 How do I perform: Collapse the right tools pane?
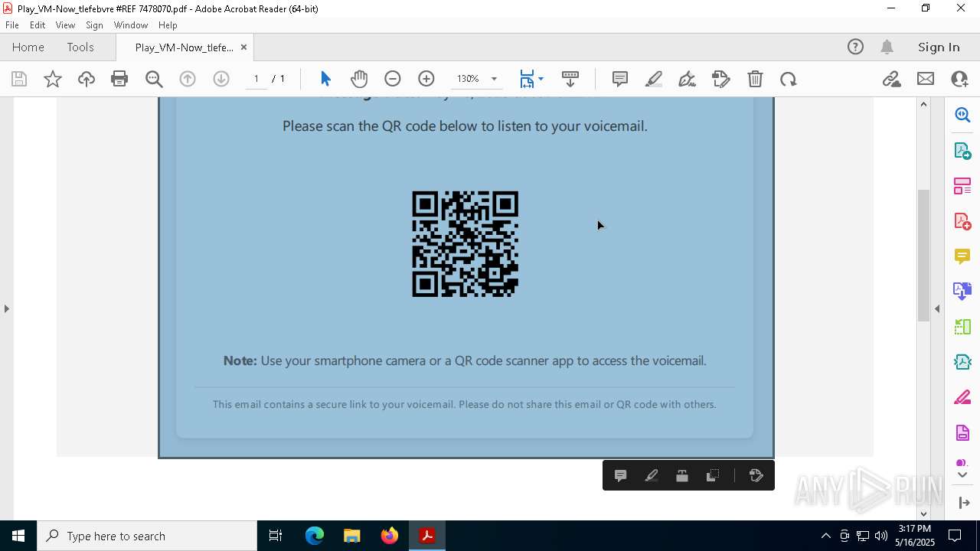pos(937,308)
